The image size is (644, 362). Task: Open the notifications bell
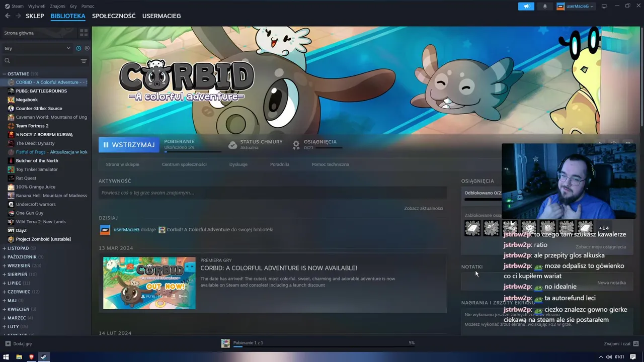545,6
